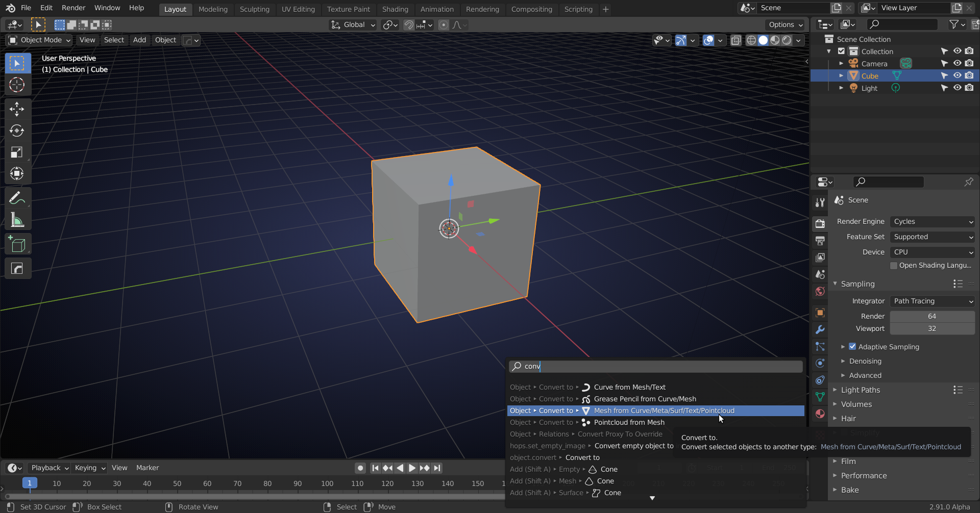The image size is (980, 513).
Task: Open the Object Mode dropdown
Action: [x=39, y=40]
